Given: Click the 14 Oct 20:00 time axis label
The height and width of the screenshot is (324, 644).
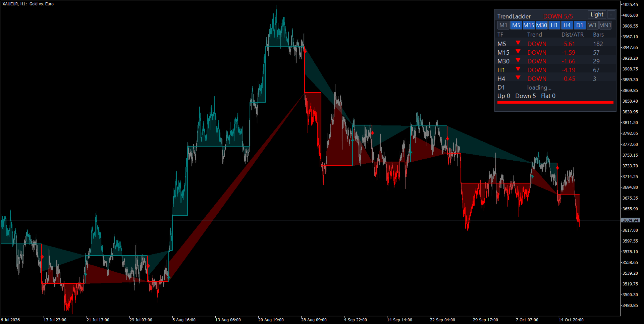Looking at the screenshot, I should pos(571,320).
